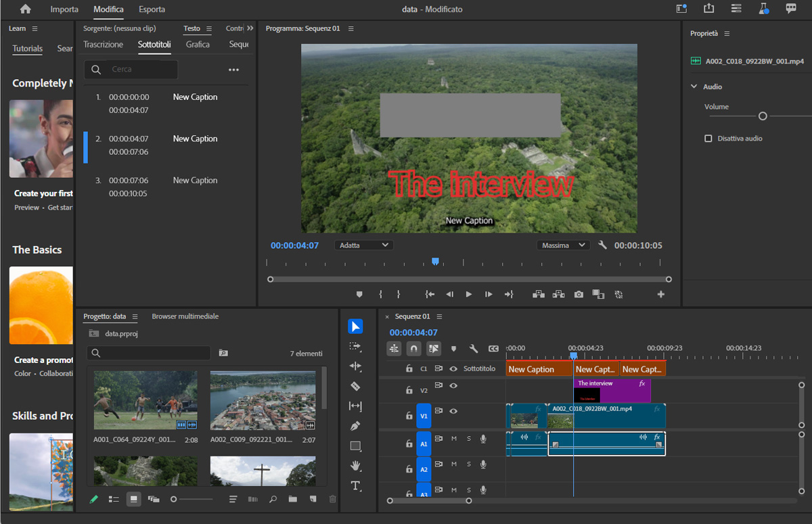Enable the Disattiva audio checkbox
The height and width of the screenshot is (524, 812).
(708, 139)
